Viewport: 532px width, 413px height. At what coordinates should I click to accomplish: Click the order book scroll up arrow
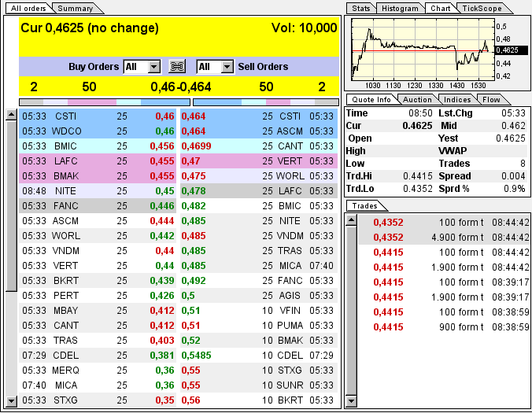click(11, 115)
